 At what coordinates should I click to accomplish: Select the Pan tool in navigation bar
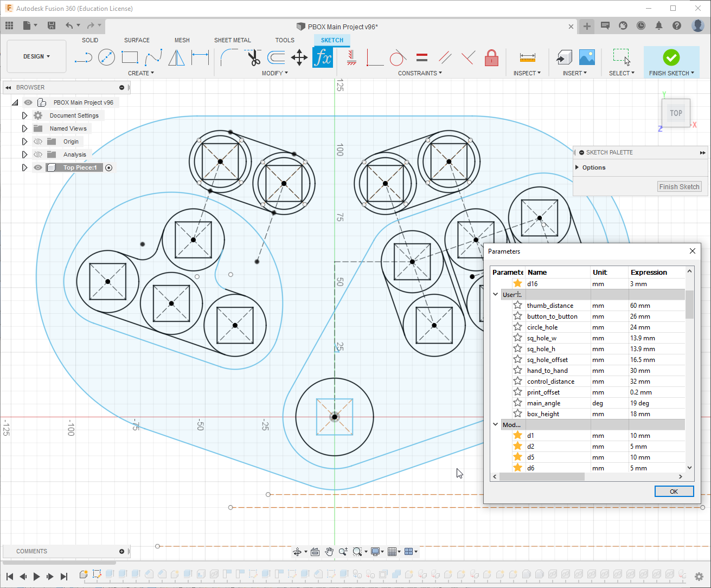pyautogui.click(x=329, y=551)
